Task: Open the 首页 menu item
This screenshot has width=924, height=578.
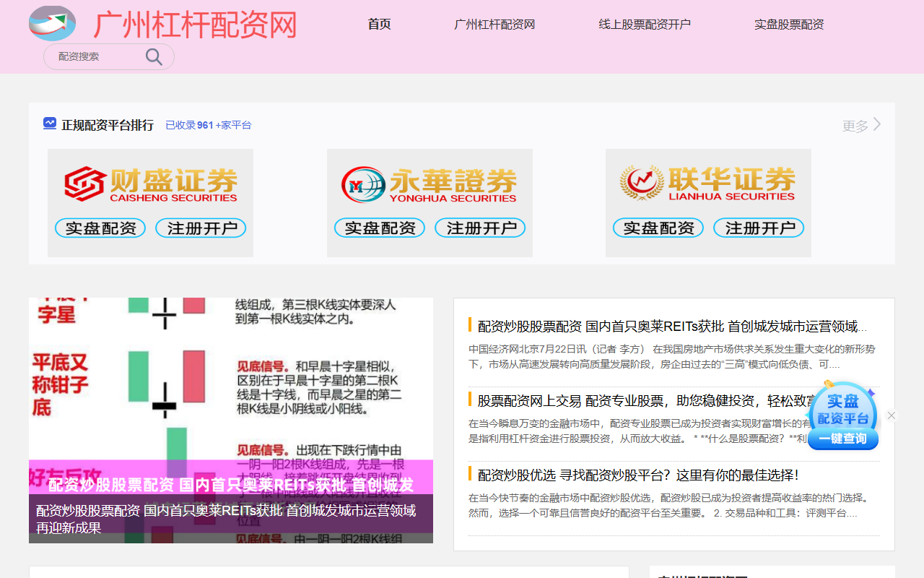Action: 379,25
